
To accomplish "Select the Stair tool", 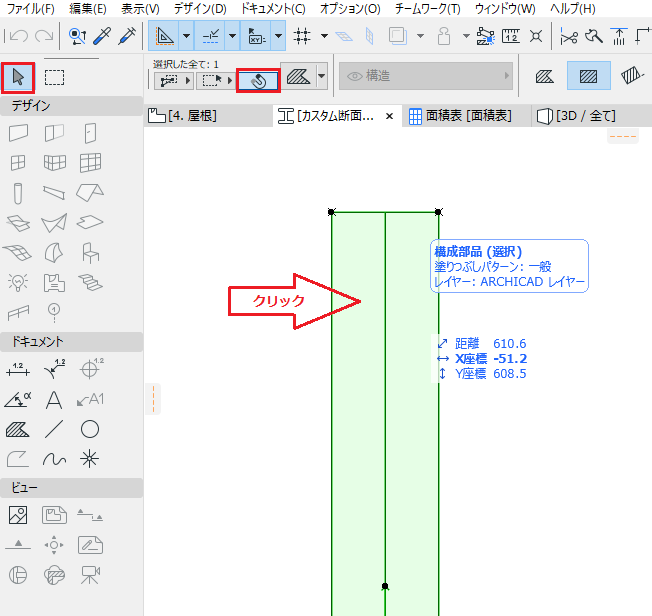I will tap(90, 283).
